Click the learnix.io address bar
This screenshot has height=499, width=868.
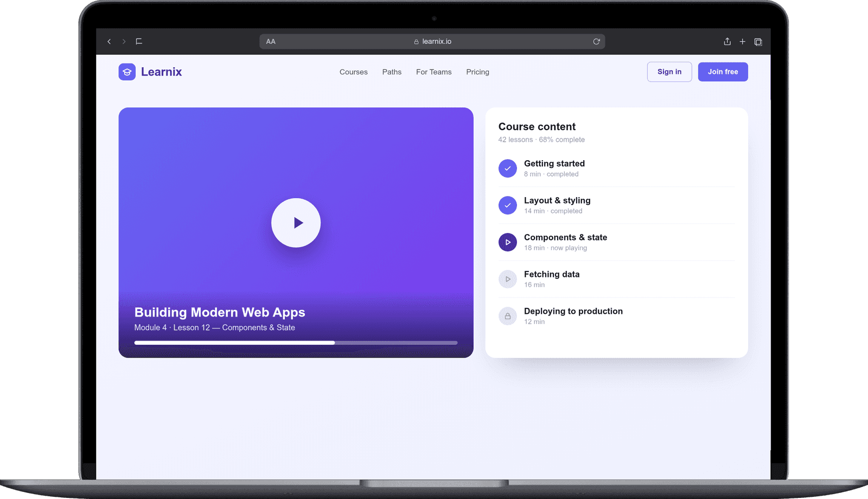(x=432, y=41)
